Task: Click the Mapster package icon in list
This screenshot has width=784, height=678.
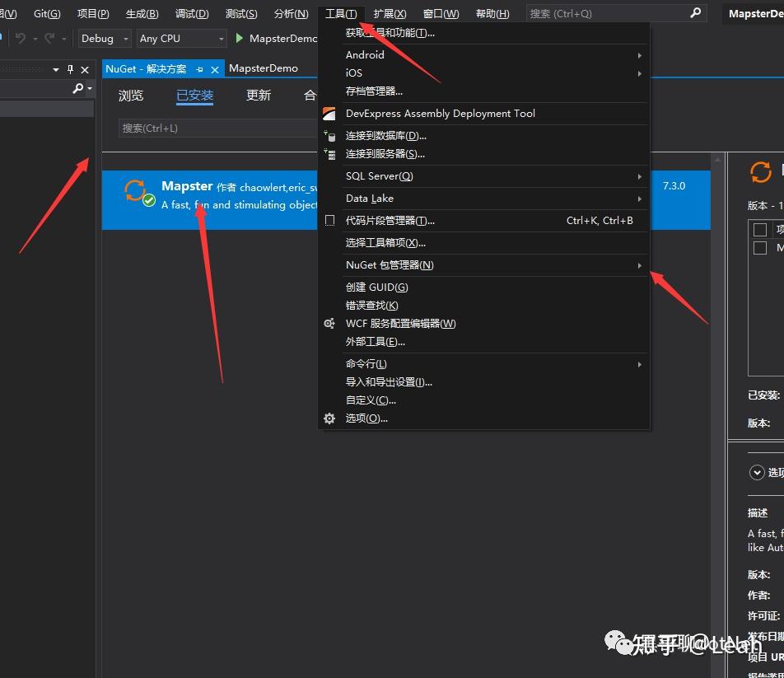Action: 139,193
